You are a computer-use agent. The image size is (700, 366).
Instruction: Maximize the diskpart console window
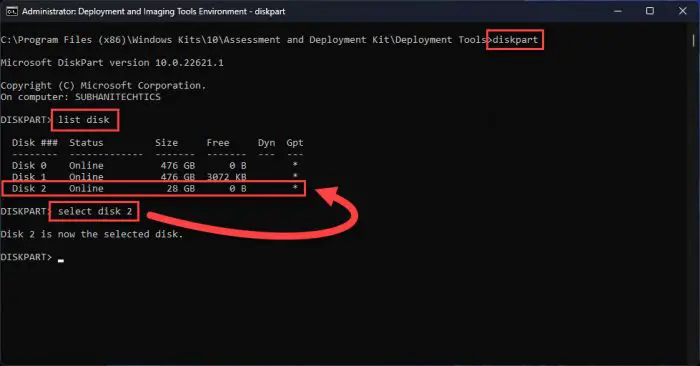click(x=650, y=11)
